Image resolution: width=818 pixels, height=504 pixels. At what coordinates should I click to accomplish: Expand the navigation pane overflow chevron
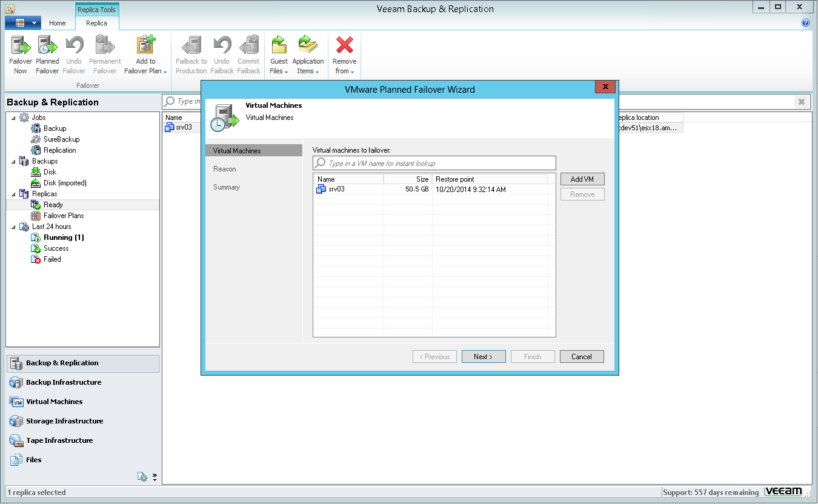pos(155,477)
